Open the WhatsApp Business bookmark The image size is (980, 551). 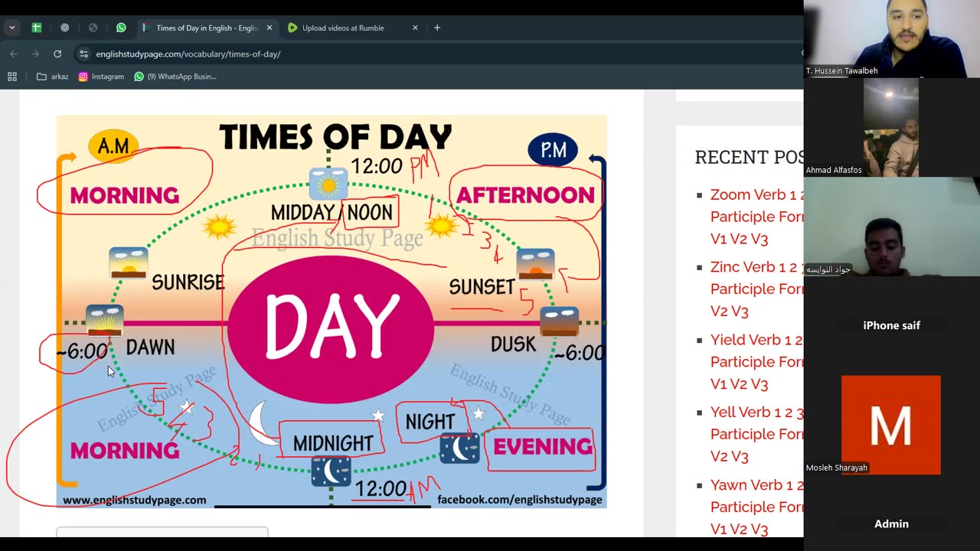[175, 77]
